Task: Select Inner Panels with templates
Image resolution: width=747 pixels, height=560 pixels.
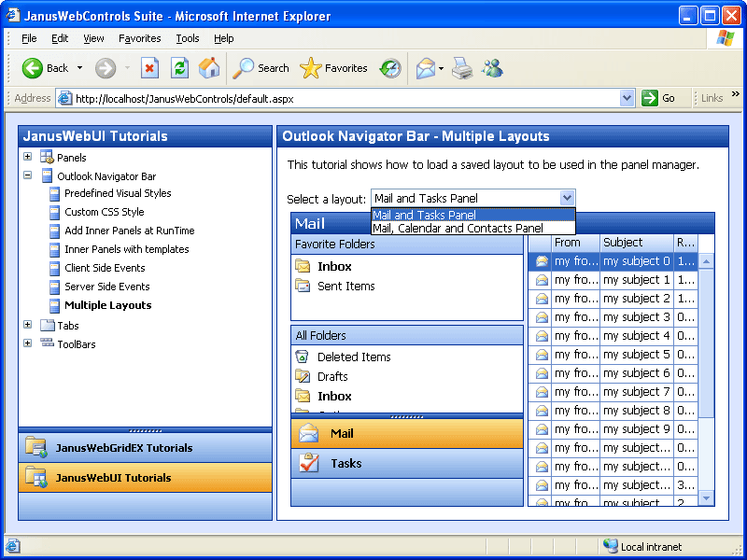Action: coord(127,249)
